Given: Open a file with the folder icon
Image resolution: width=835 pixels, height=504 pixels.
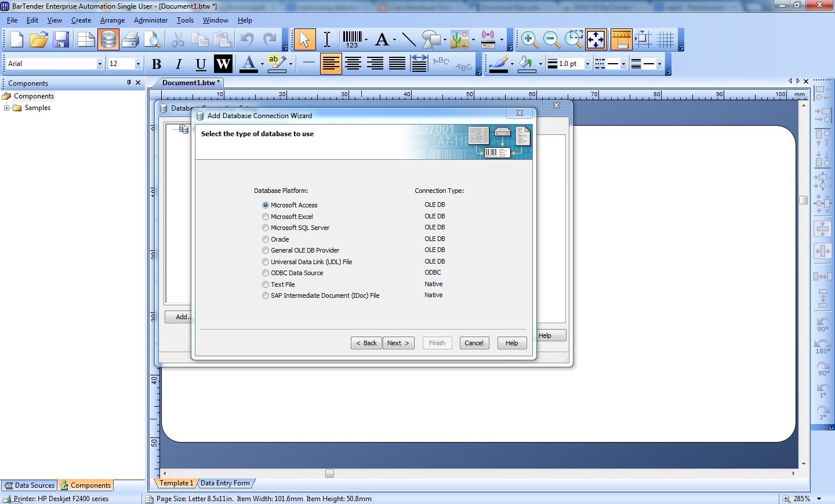Looking at the screenshot, I should tap(39, 40).
